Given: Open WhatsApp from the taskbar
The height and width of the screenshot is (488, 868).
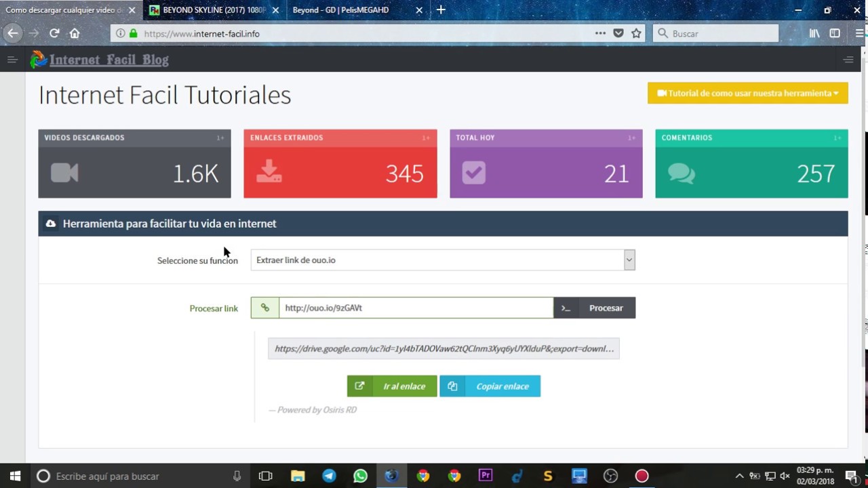Looking at the screenshot, I should tap(360, 476).
